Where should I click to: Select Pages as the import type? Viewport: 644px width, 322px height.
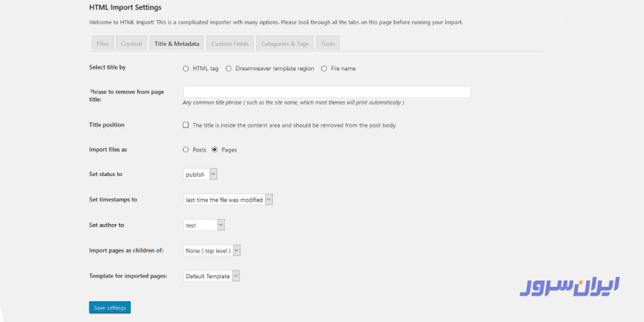tap(215, 150)
